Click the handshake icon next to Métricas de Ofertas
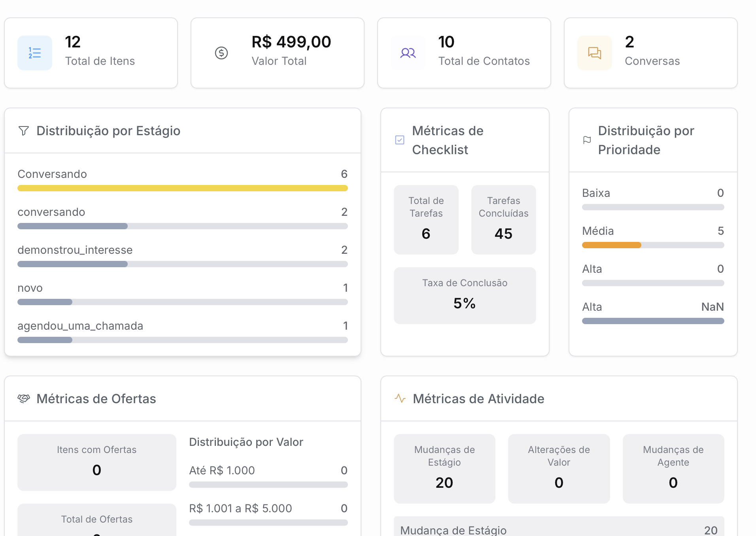Viewport: 756px width, 536px height. 24,398
